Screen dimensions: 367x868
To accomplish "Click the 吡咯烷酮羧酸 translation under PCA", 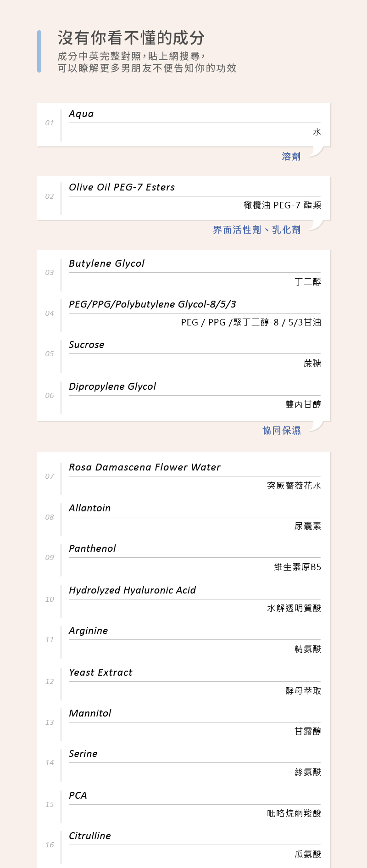I will (x=294, y=813).
